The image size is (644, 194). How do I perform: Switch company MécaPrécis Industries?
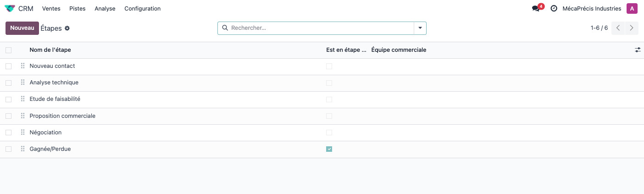[592, 9]
